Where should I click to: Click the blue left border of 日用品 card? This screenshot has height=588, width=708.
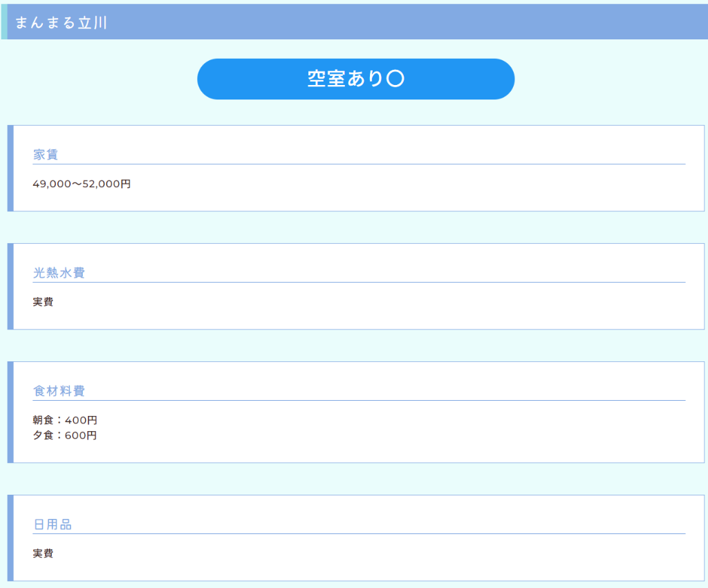[x=10, y=538]
